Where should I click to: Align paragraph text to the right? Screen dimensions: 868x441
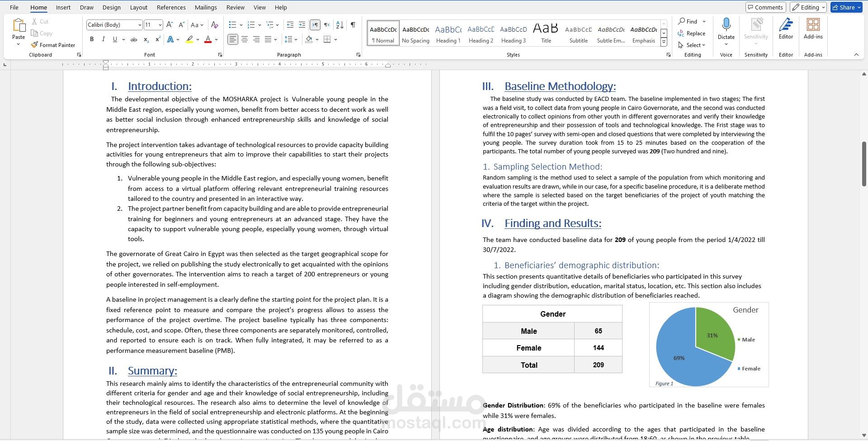click(256, 39)
